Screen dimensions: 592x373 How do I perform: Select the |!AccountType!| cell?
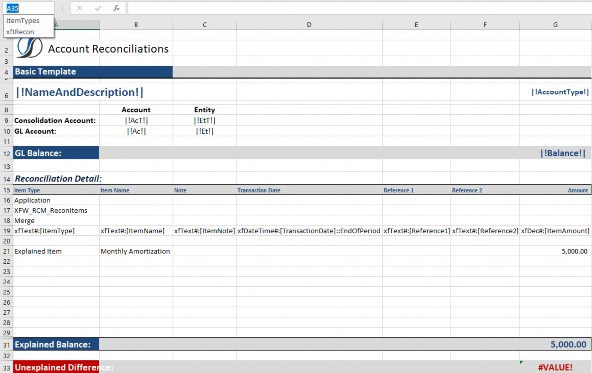click(560, 92)
